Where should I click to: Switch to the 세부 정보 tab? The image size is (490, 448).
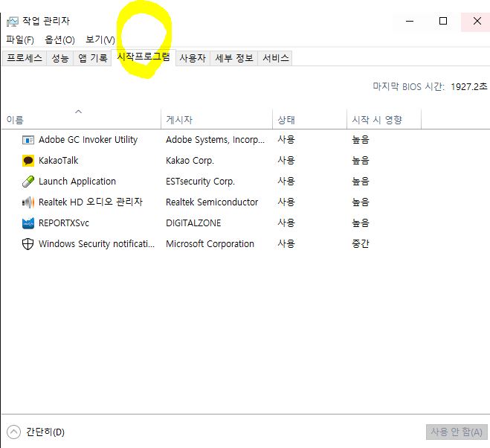coord(234,58)
